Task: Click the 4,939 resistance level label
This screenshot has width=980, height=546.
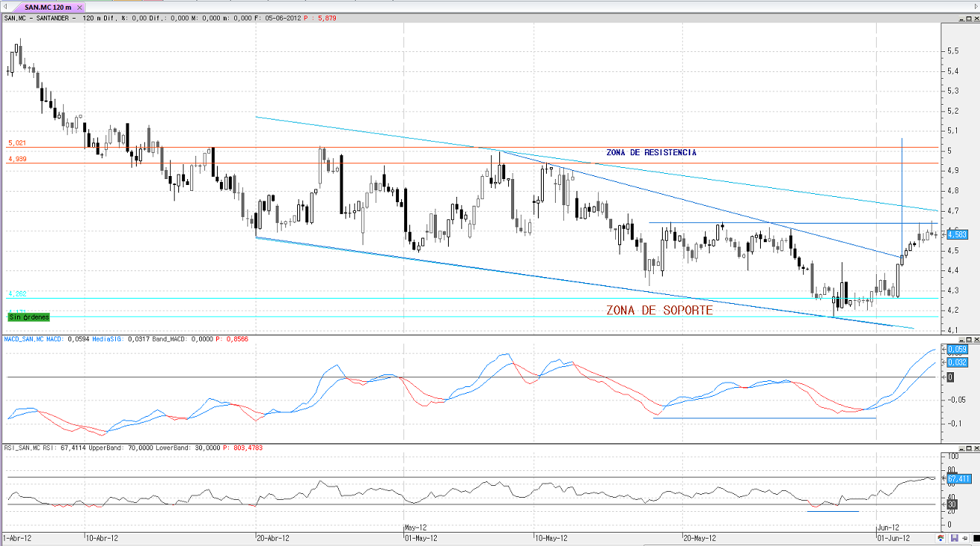Action: [x=17, y=159]
